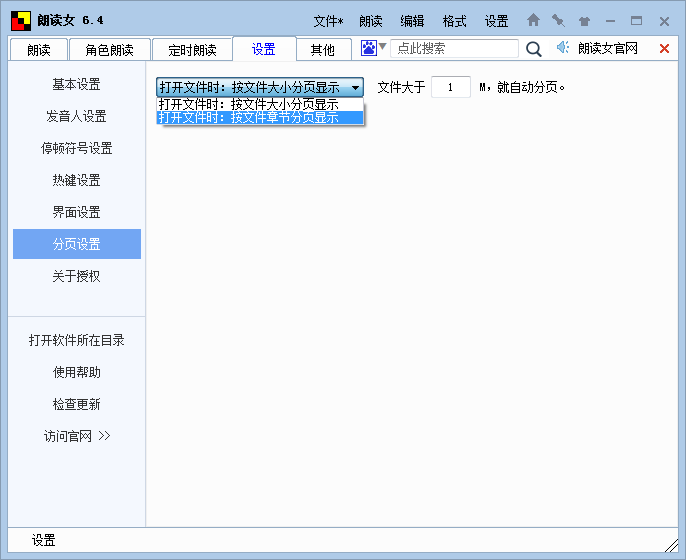Open the 文件* menu
The image size is (686, 560).
(328, 21)
